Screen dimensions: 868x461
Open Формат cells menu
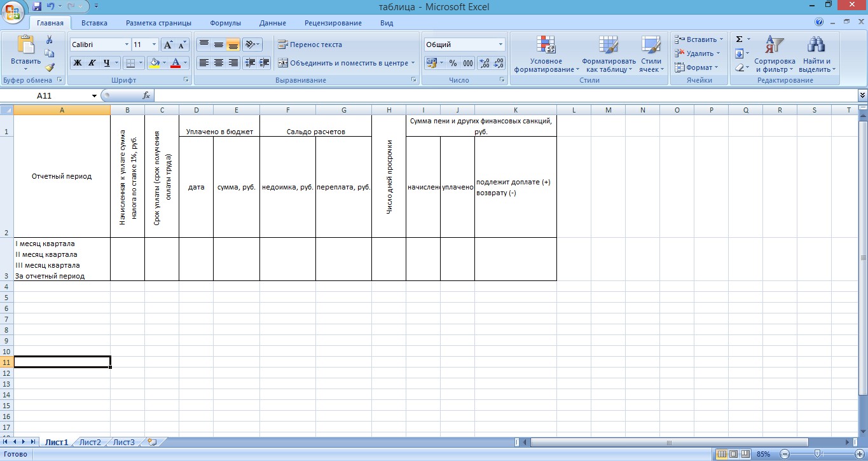[x=697, y=67]
